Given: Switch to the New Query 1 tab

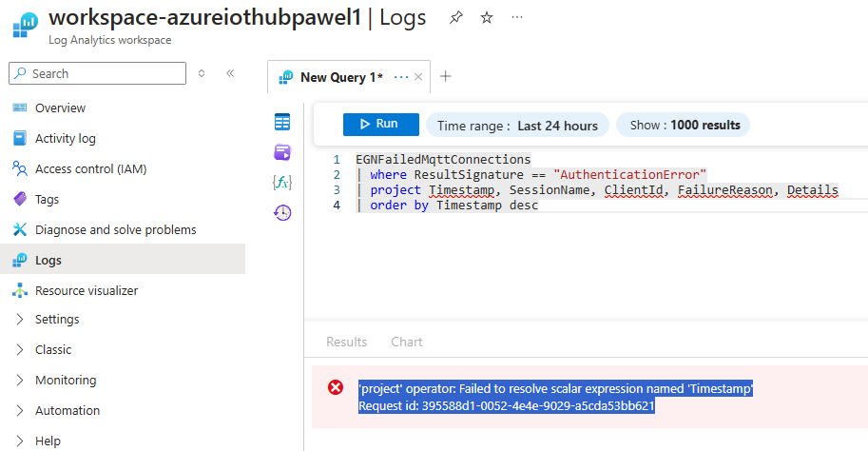Looking at the screenshot, I should 349,77.
